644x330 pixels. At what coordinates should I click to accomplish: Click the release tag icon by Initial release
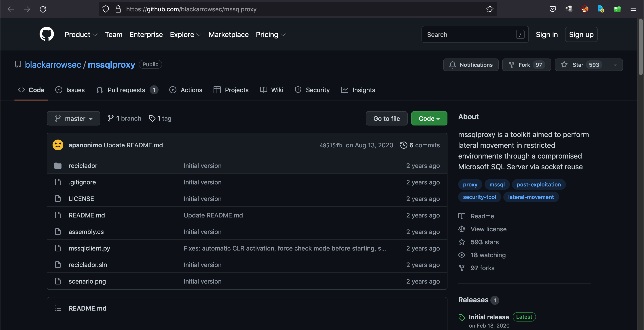point(462,317)
